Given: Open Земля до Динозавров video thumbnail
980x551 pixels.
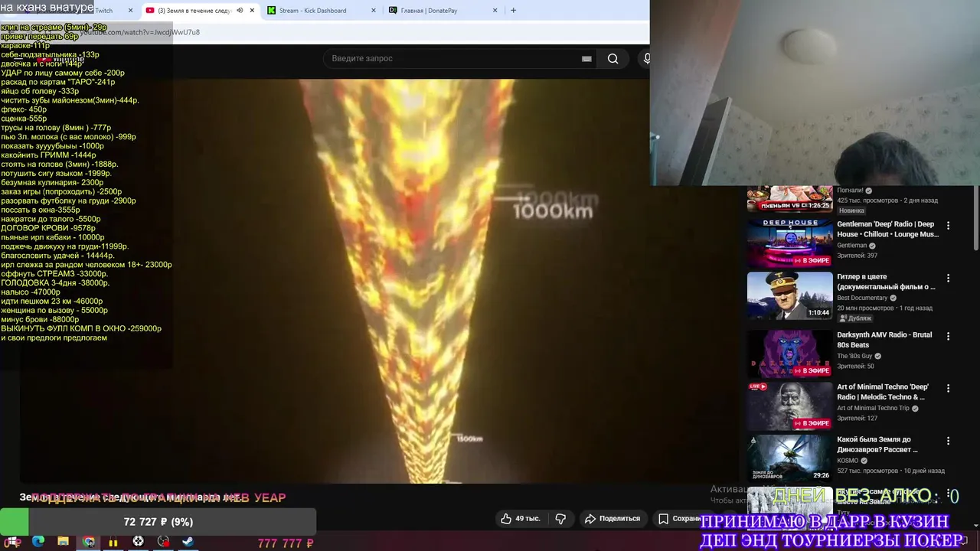Looking at the screenshot, I should [789, 458].
